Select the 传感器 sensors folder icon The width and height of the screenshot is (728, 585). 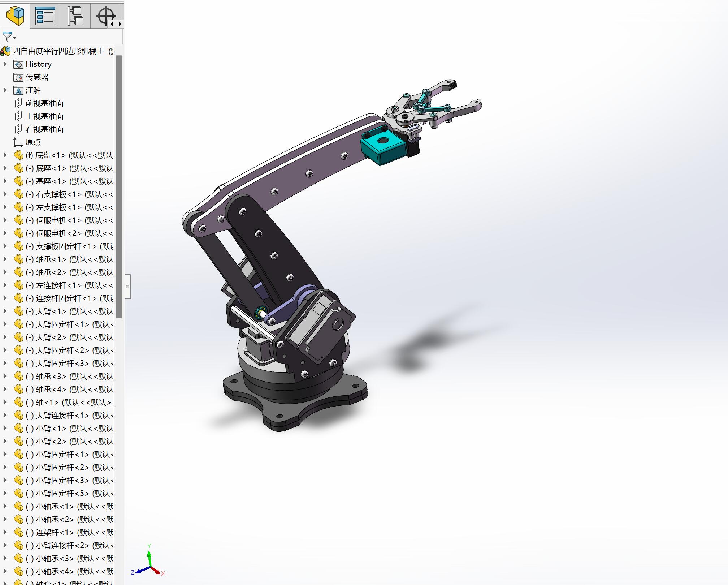(x=18, y=77)
